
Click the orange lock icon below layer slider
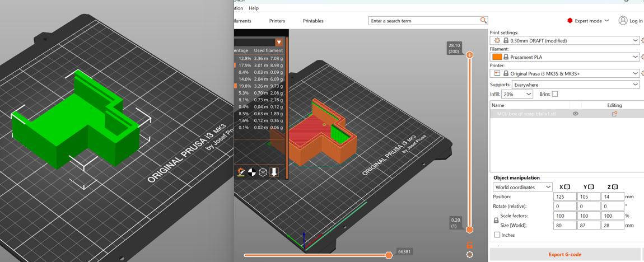point(469,245)
